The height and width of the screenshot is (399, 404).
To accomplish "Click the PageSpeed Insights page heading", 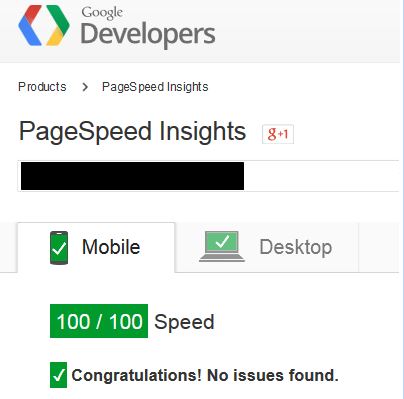I will 132,131.
